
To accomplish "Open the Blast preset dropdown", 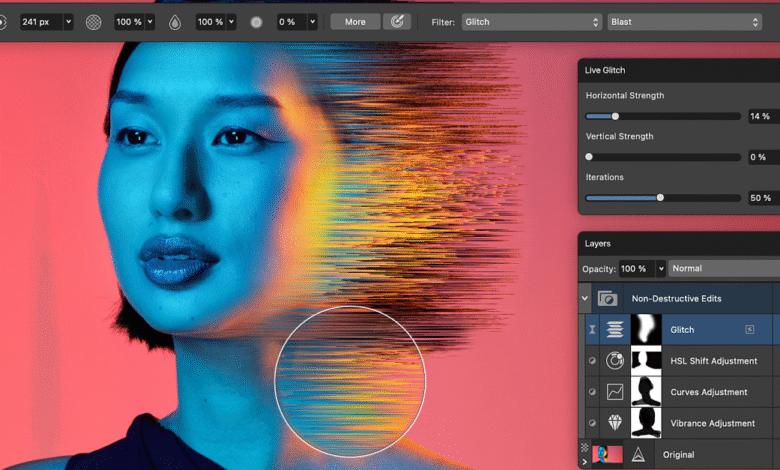I will pos(684,22).
